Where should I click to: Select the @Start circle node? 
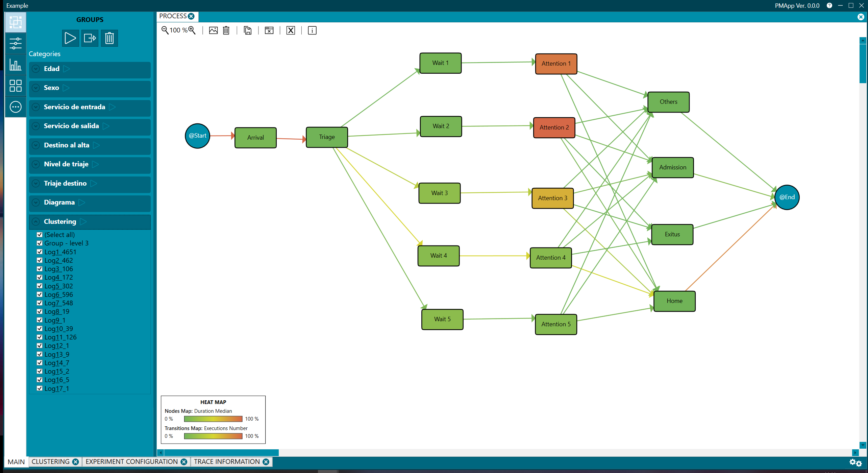197,136
